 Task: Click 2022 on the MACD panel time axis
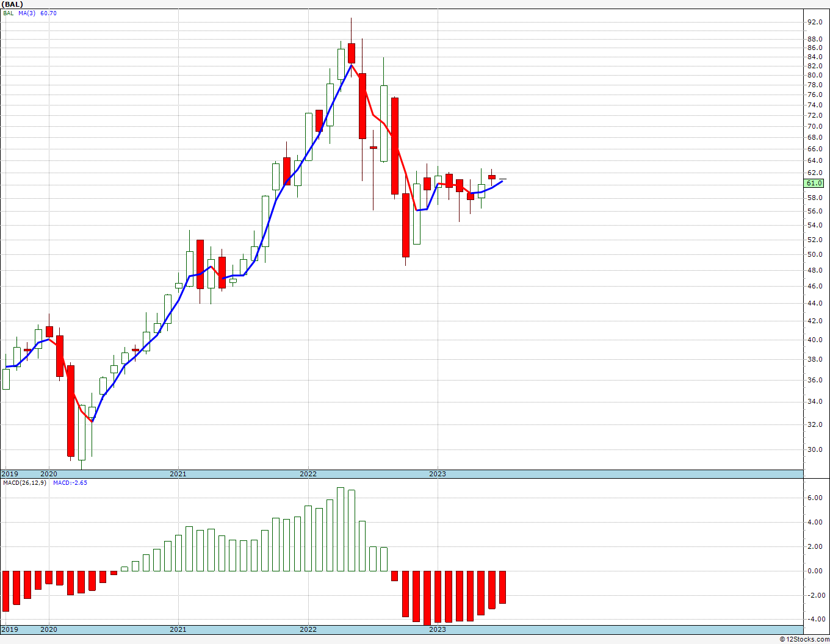point(308,629)
